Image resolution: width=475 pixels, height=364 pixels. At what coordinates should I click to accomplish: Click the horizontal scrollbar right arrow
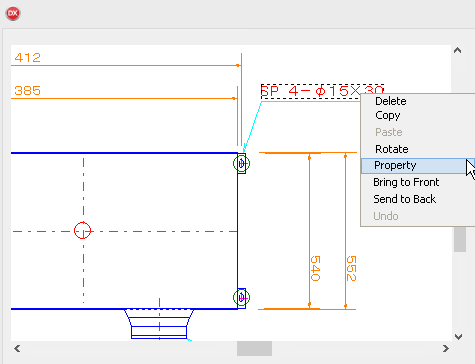pyautogui.click(x=446, y=349)
